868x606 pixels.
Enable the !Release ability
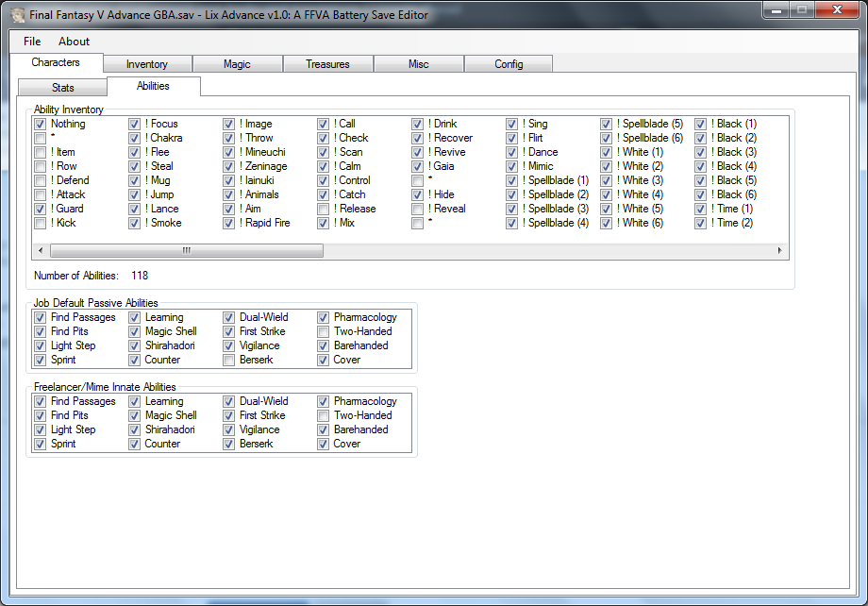pos(324,209)
